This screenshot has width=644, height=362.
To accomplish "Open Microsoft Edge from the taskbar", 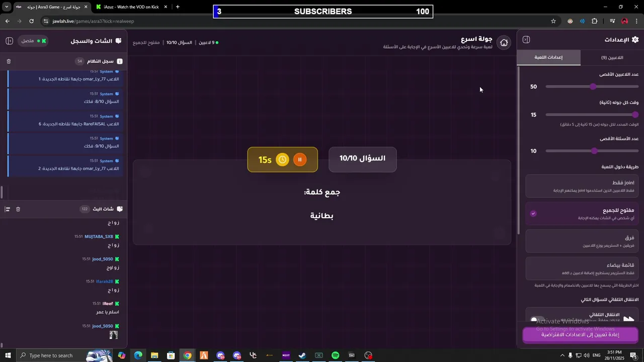I will pos(138,355).
